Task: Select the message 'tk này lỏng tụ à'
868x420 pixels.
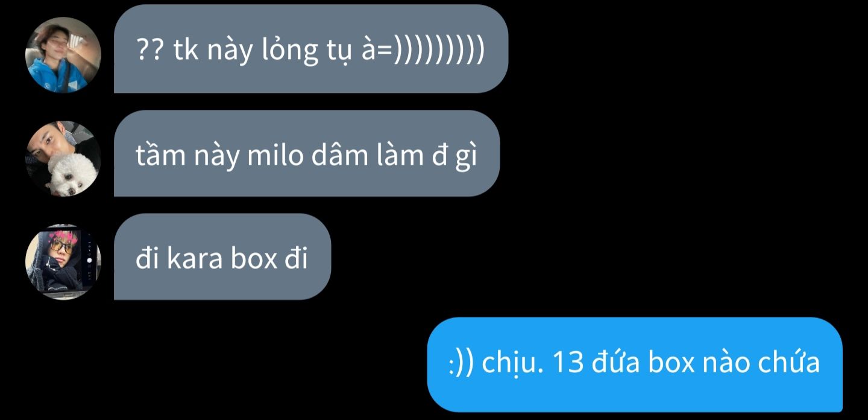Action: point(311,49)
